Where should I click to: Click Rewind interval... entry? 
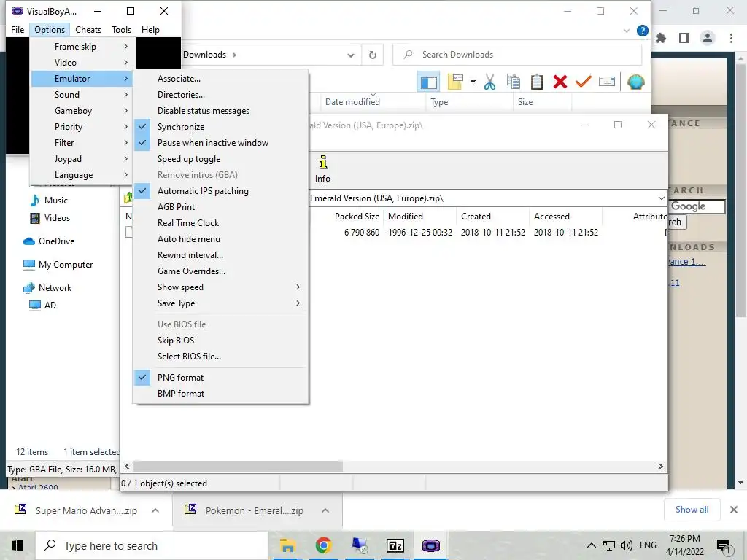(x=220, y=255)
